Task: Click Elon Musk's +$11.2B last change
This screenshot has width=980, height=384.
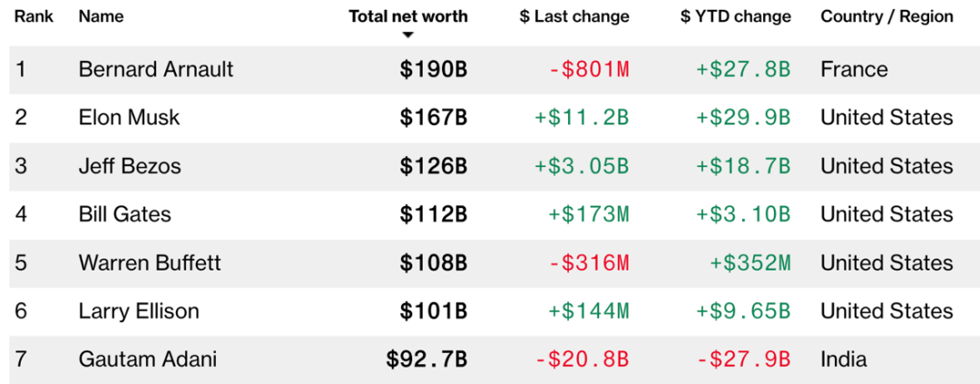Action: pyautogui.click(x=582, y=117)
